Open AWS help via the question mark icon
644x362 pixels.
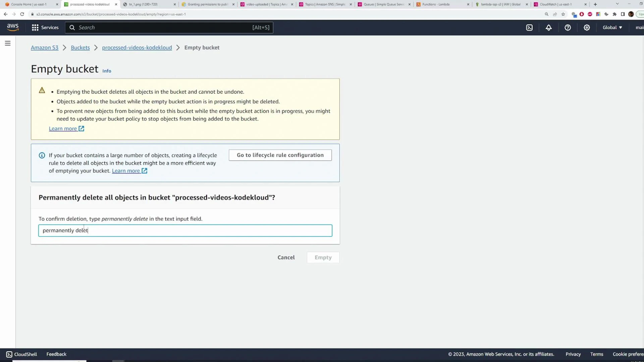click(568, 27)
